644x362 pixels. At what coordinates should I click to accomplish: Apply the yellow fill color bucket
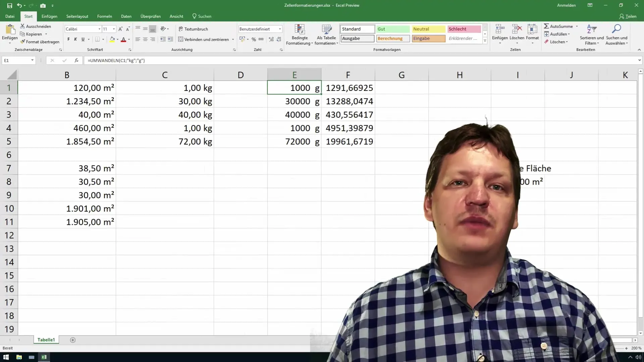point(112,39)
